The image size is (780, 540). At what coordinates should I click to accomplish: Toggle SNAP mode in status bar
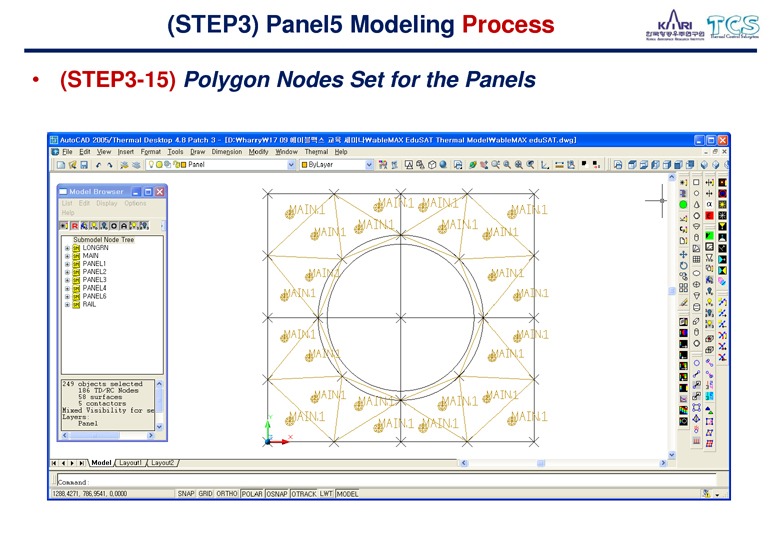186,494
